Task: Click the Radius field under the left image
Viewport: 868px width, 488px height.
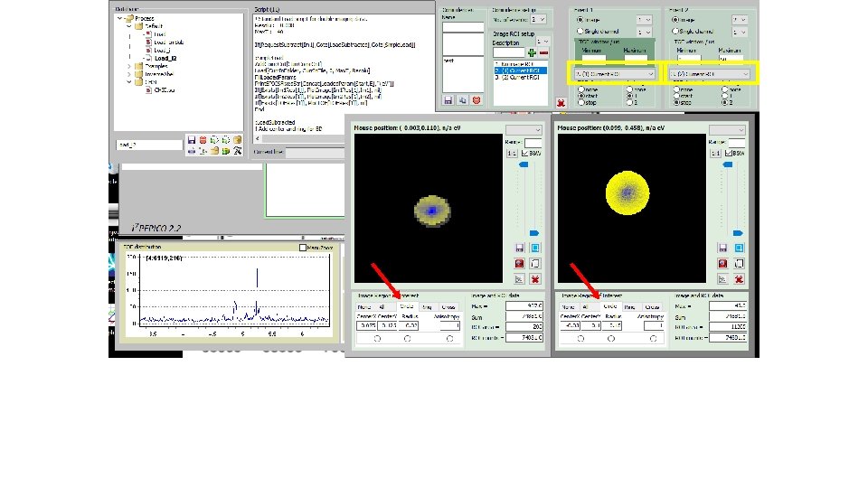Action: click(x=409, y=326)
